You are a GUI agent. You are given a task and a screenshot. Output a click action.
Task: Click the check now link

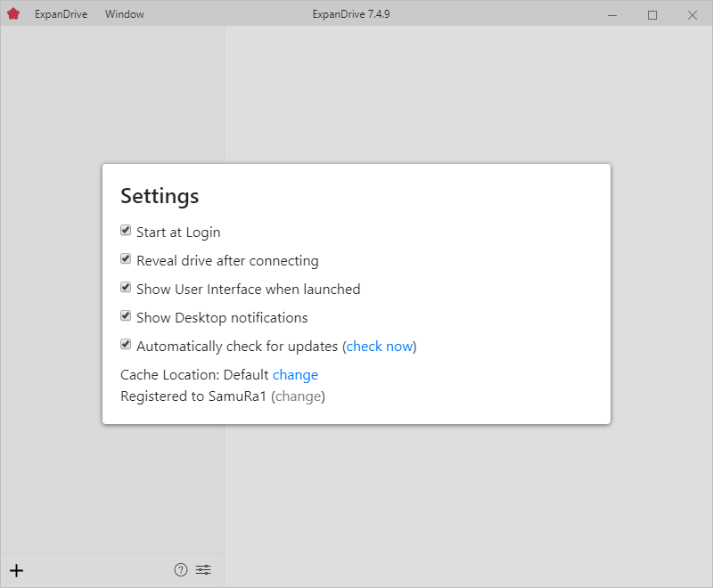pos(380,347)
